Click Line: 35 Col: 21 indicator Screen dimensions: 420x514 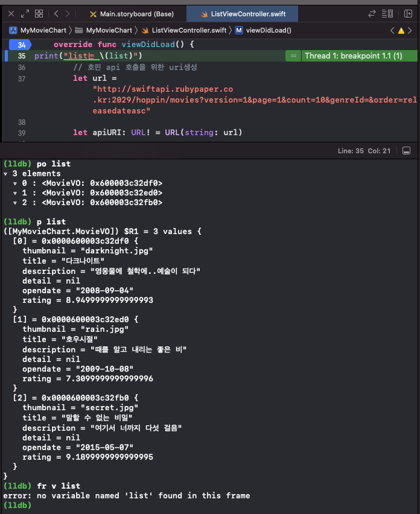[x=364, y=151]
